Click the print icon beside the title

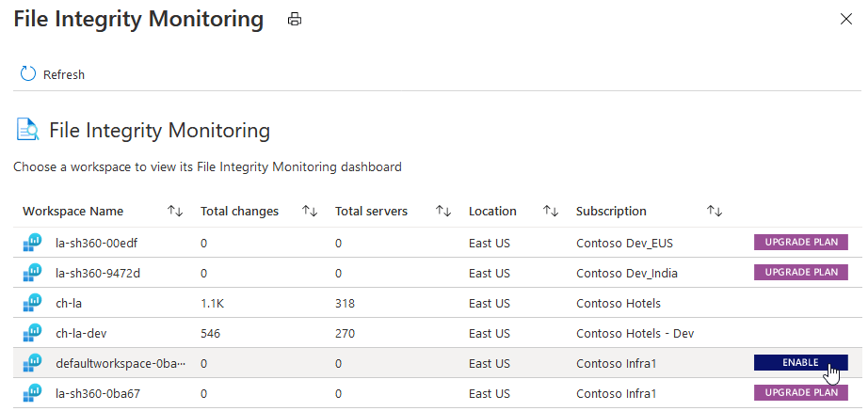295,19
